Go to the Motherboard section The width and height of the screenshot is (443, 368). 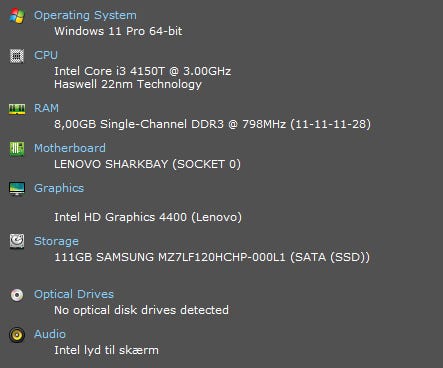70,148
